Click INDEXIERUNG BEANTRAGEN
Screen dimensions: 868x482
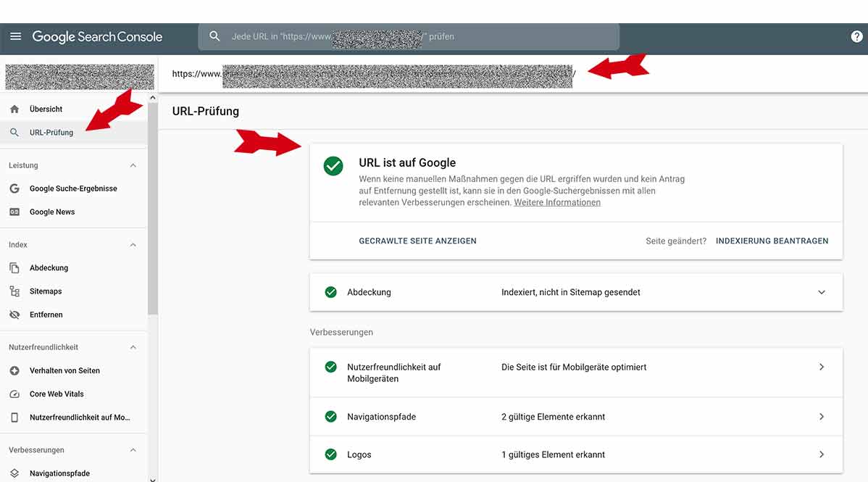tap(772, 241)
